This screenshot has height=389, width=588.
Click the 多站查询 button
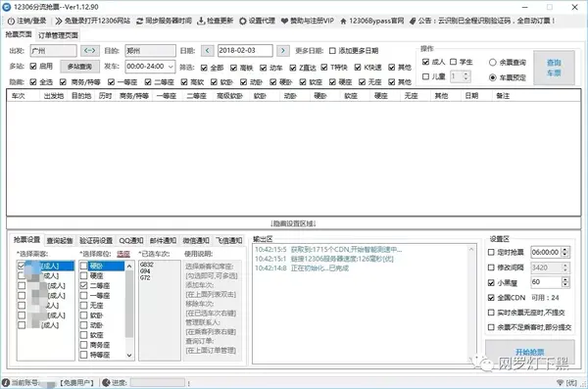coord(80,67)
